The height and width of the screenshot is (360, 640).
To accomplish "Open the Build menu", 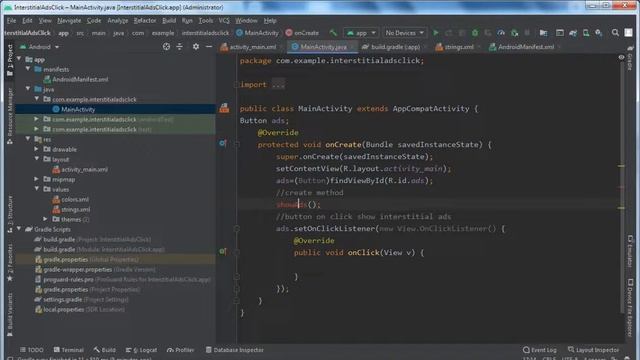I will (x=169, y=20).
